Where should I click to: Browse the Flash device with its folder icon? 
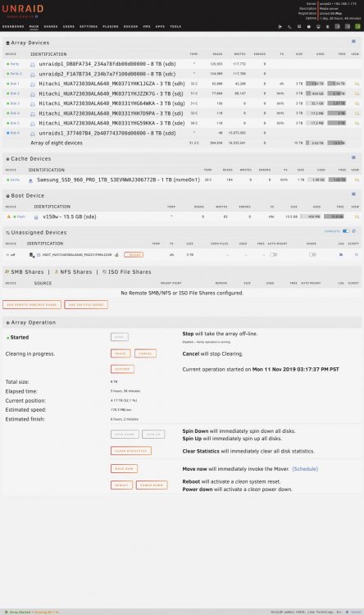tap(357, 216)
